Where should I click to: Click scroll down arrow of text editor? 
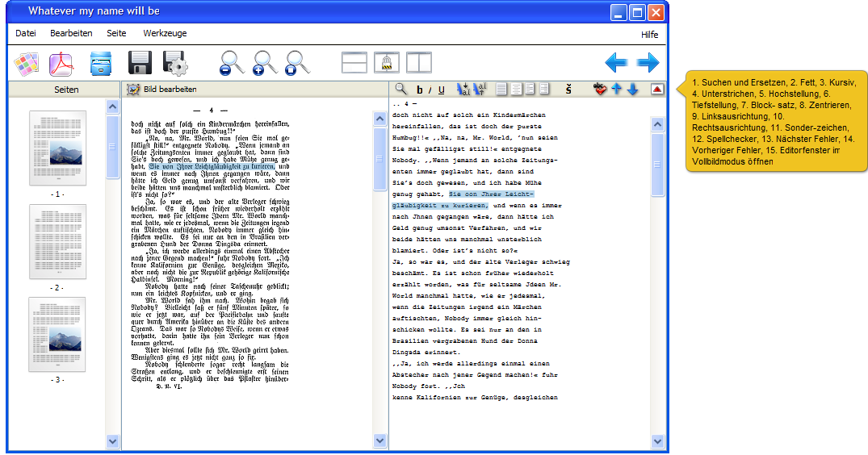[657, 441]
